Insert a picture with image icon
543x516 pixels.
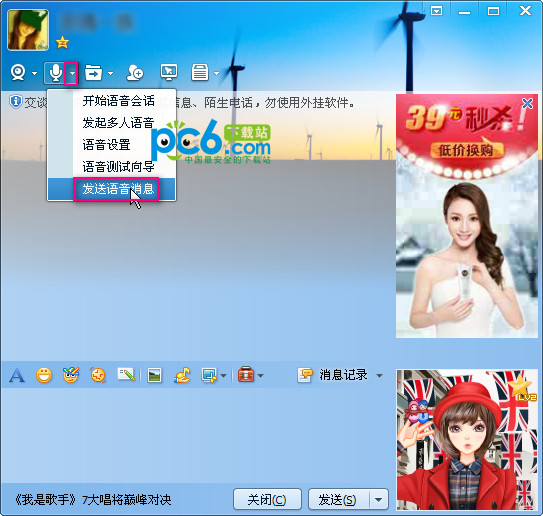point(154,375)
